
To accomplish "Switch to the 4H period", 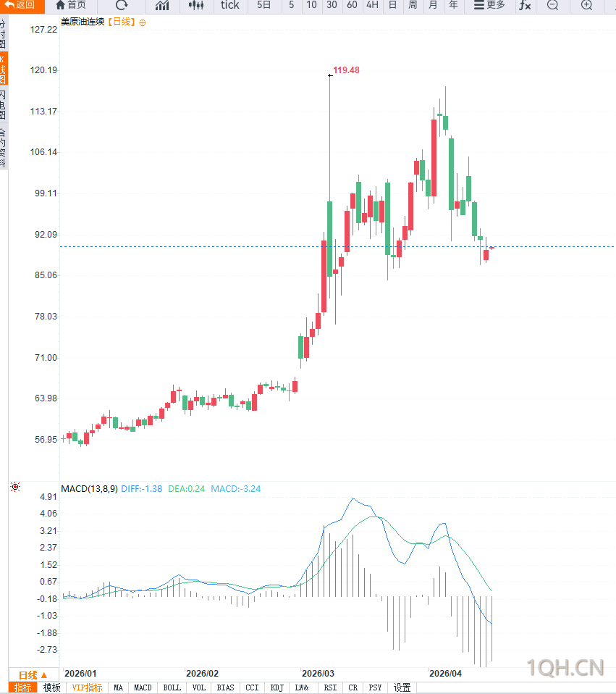I will click(x=372, y=5).
